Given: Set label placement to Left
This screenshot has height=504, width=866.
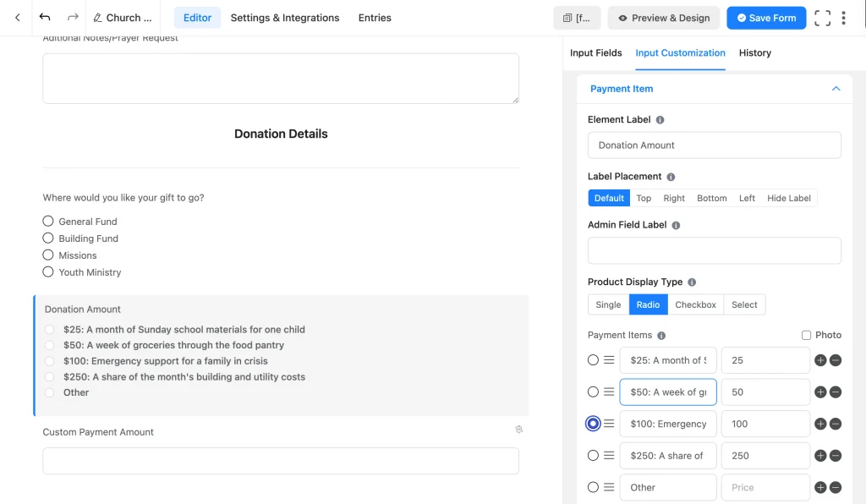Looking at the screenshot, I should pos(747,198).
